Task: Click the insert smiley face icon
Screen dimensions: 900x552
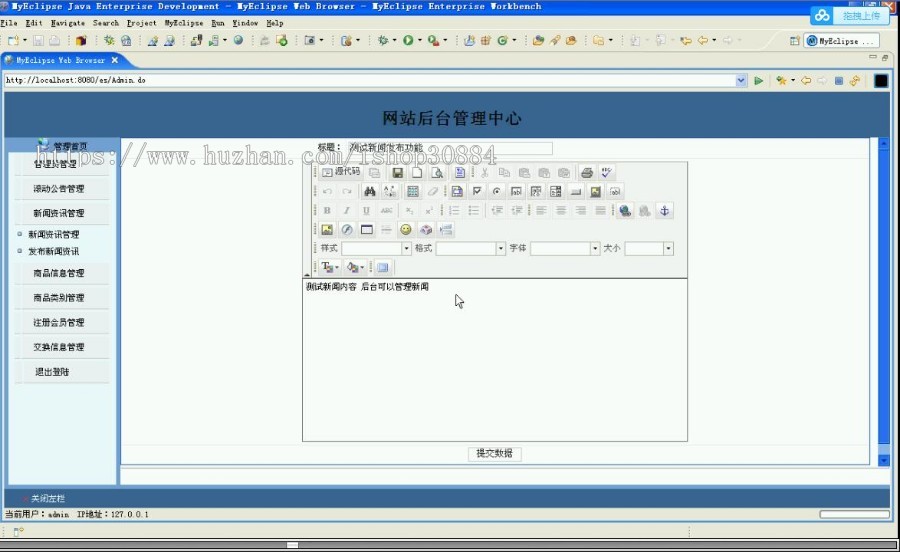Action: (406, 230)
